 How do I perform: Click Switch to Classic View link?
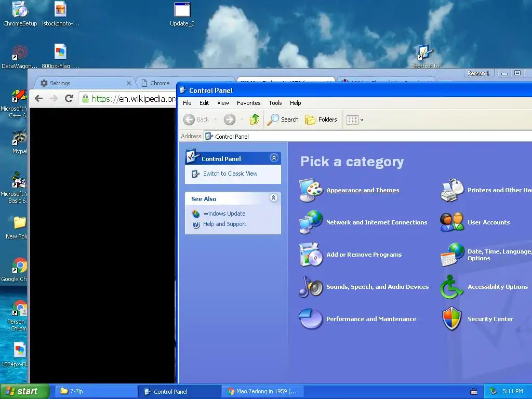(230, 174)
